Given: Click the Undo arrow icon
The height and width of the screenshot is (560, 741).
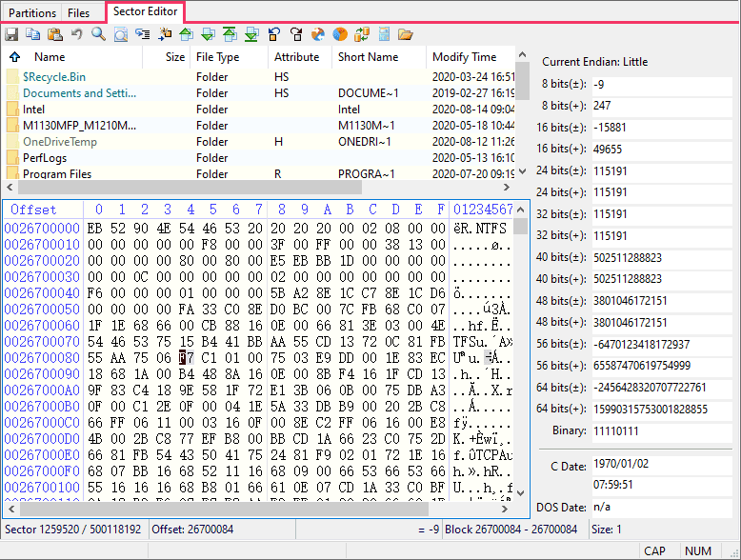Looking at the screenshot, I should pos(77,34).
